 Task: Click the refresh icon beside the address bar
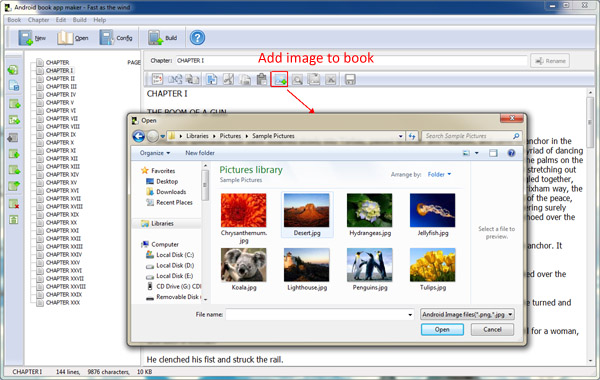coord(412,136)
